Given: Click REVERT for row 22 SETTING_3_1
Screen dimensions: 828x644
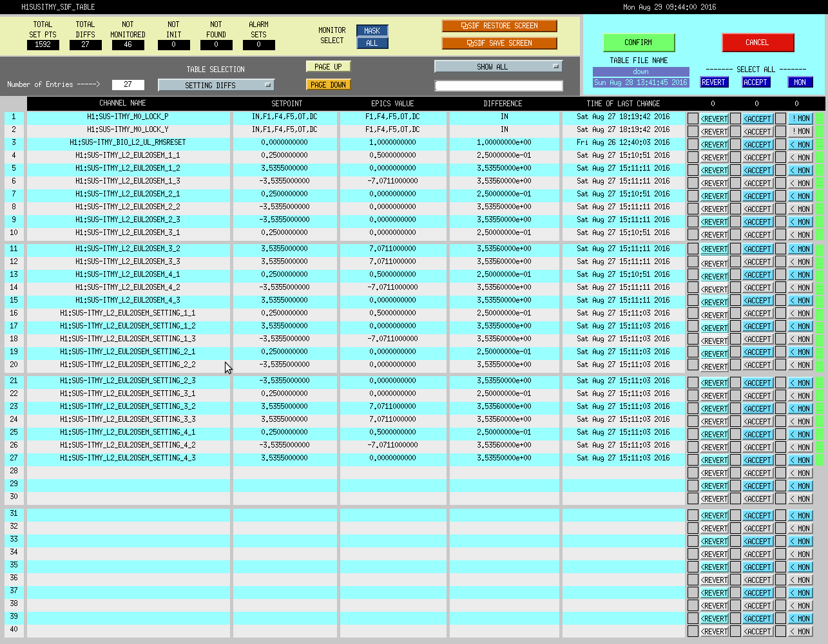Looking at the screenshot, I should coord(714,395).
